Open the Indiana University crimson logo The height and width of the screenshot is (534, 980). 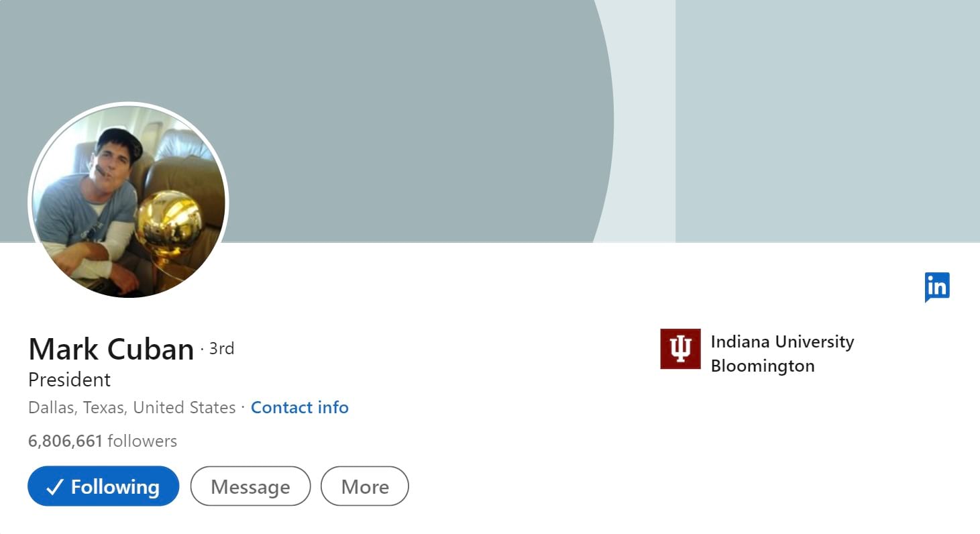680,349
